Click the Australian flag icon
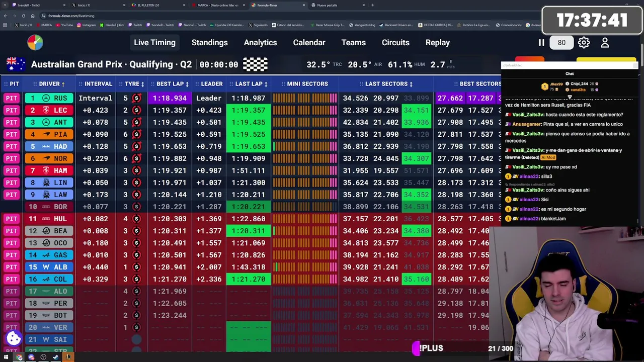This screenshot has height=362, width=644. point(16,64)
